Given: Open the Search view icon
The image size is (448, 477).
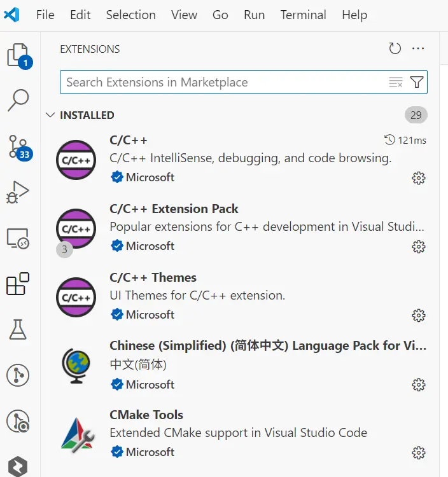Looking at the screenshot, I should click(x=18, y=100).
